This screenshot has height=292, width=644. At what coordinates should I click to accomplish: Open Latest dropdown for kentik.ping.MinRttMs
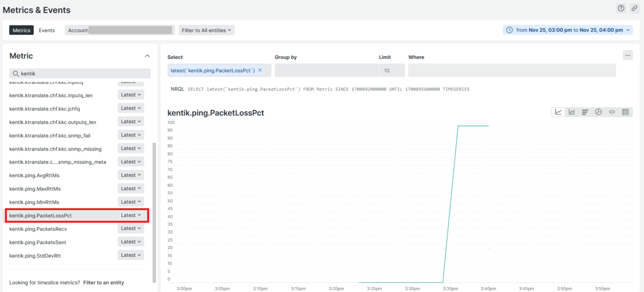click(131, 202)
